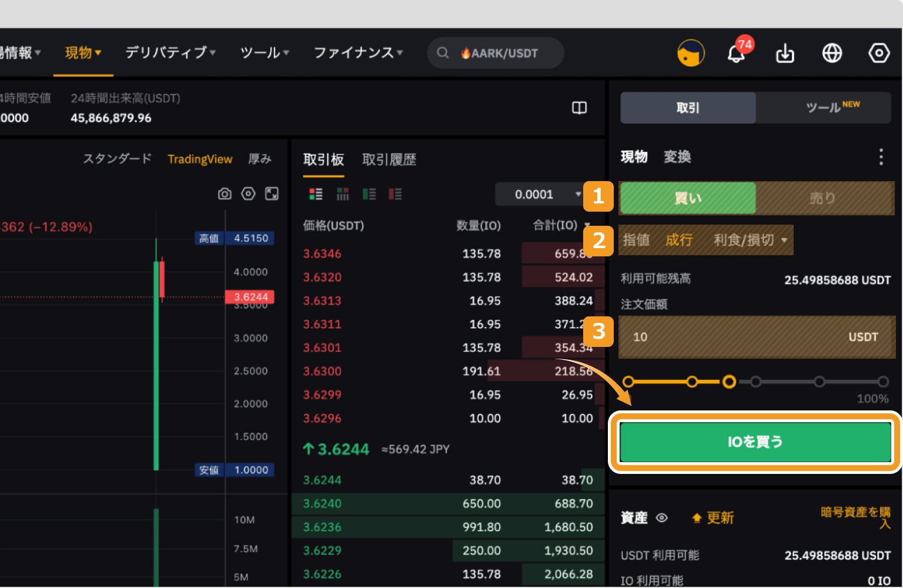Select the 現物 tab in order panel
The height and width of the screenshot is (588, 903).
(634, 157)
